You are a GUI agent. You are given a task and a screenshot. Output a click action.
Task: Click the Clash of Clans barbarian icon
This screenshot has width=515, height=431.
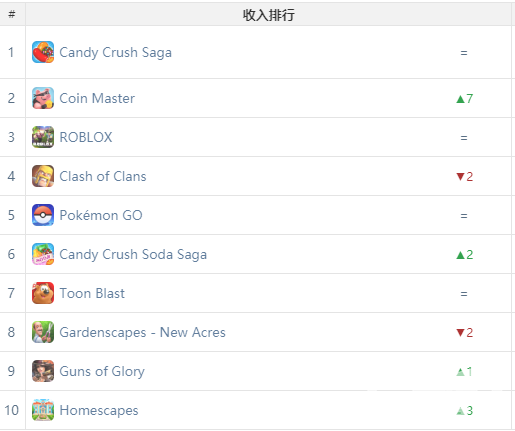(43, 176)
